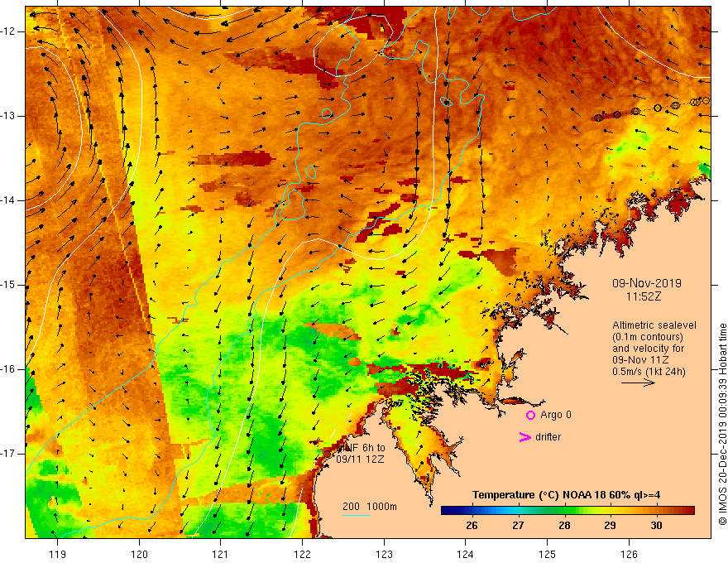This screenshot has height=563, width=728.
Task: Click the time text 11:52Z
Action: click(x=644, y=296)
